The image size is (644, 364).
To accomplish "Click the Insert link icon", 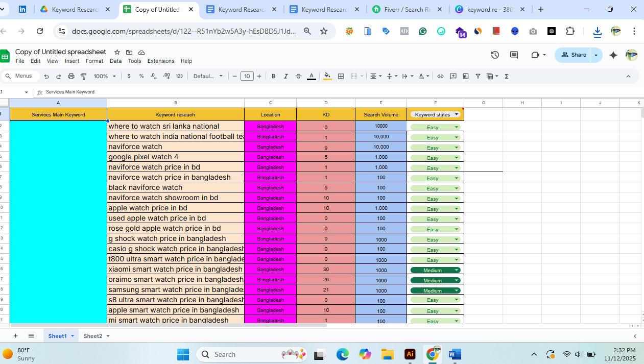I will point(440,76).
